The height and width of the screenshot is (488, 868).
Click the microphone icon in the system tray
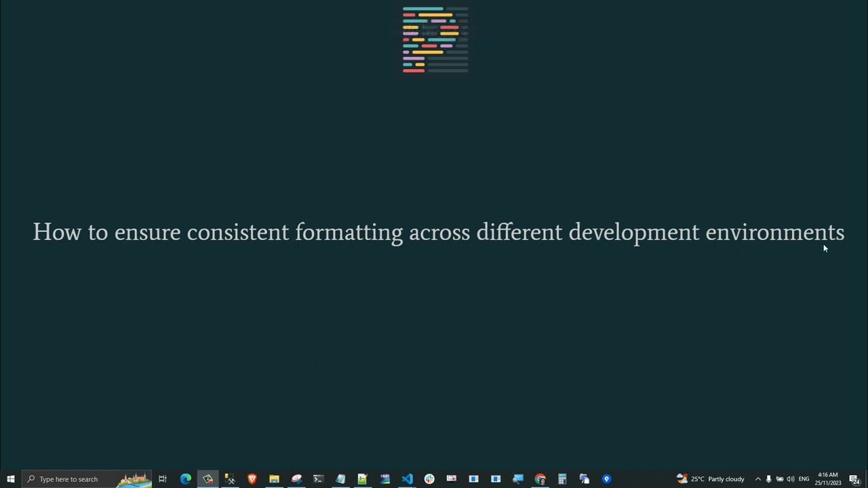[768, 479]
